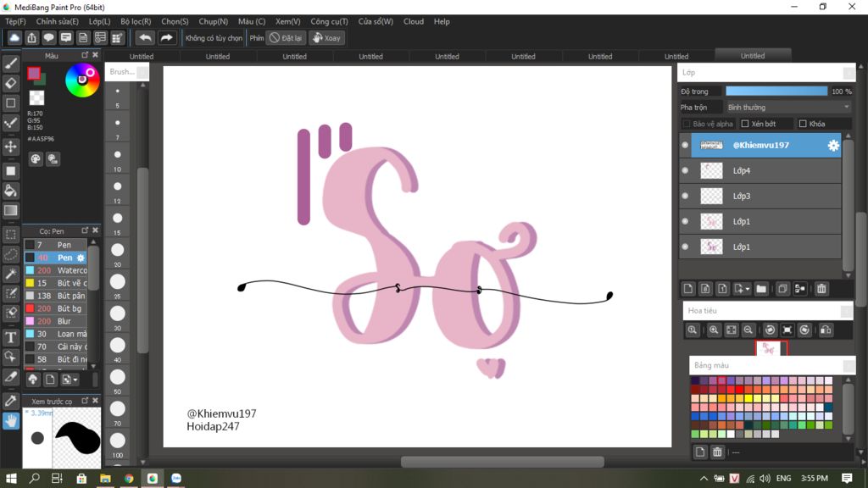
Task: Show hidden system tray icons
Action: point(704,479)
